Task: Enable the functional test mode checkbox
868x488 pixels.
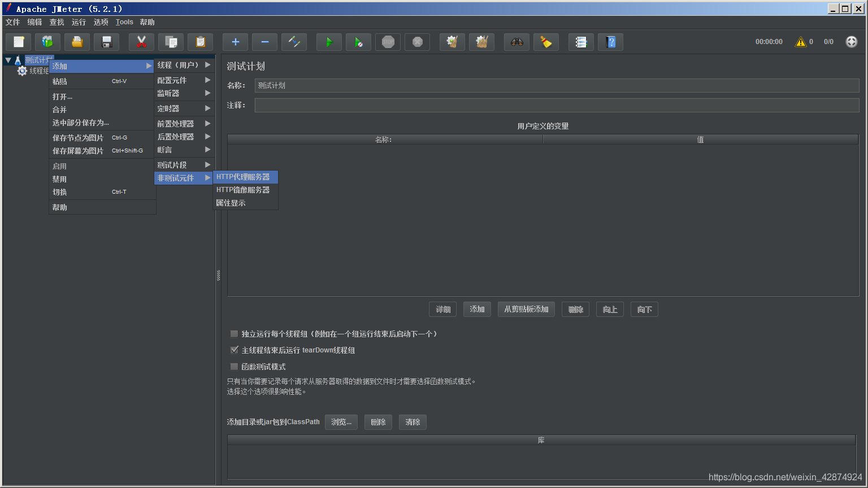Action: [x=234, y=367]
